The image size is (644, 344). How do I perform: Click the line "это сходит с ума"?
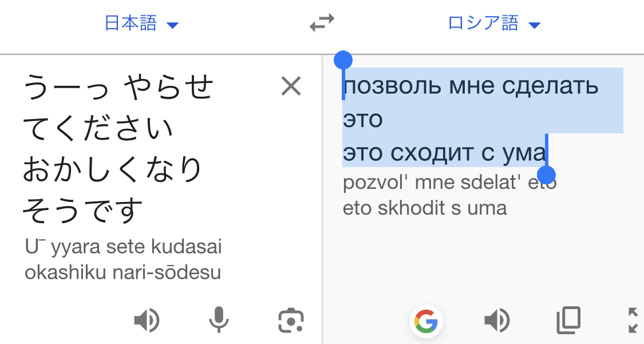[444, 152]
